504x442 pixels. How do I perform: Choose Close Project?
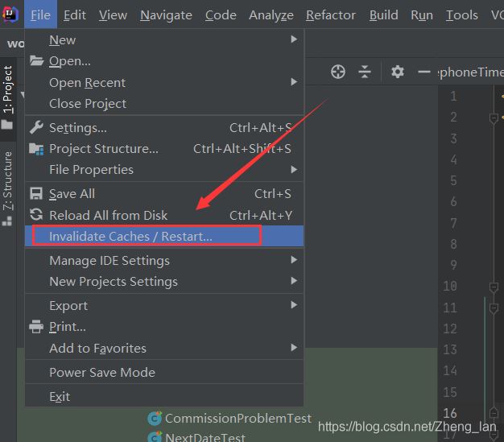coord(87,103)
